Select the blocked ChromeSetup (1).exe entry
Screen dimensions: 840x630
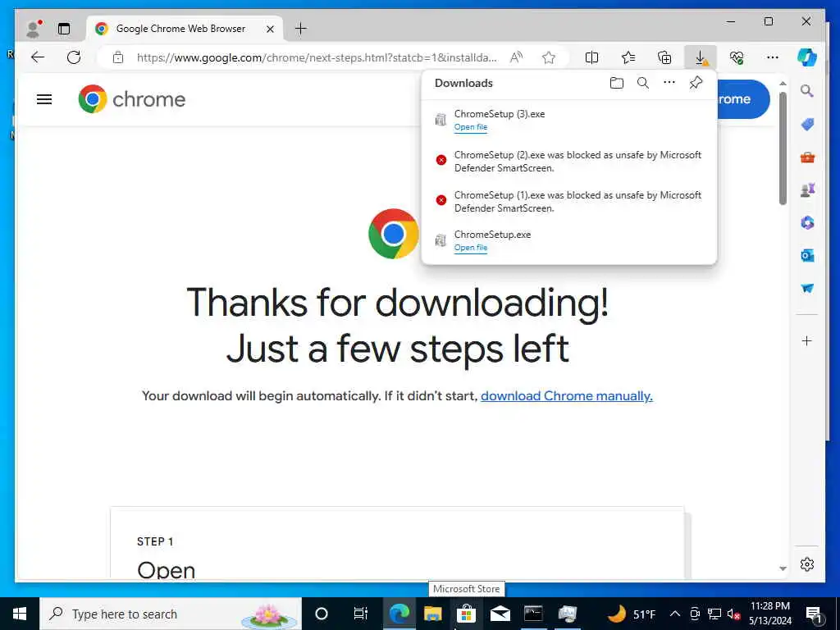[x=569, y=202]
